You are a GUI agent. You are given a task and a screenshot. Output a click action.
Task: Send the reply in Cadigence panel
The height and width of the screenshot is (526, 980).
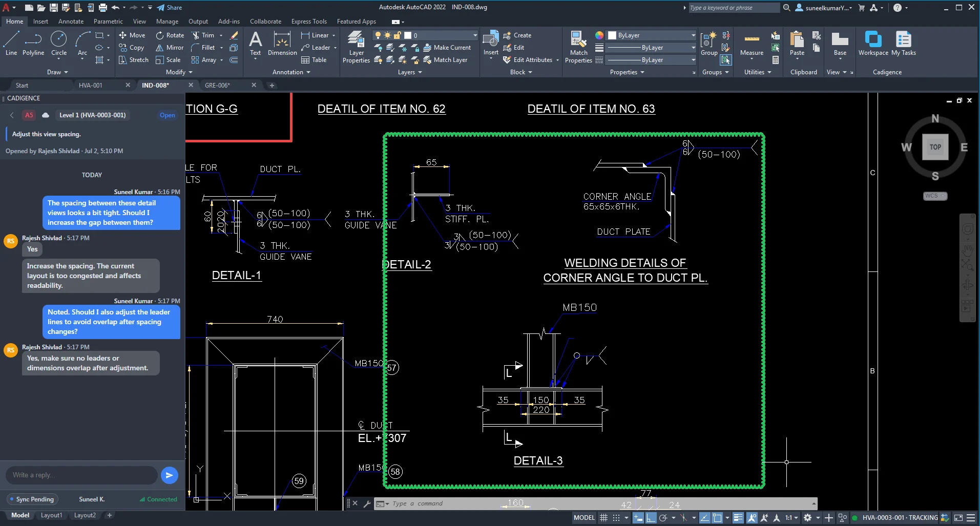[x=169, y=475]
